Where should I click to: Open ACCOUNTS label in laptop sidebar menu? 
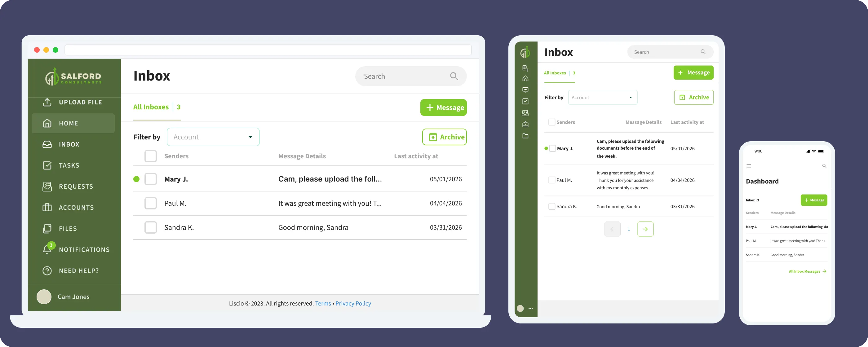tap(76, 208)
